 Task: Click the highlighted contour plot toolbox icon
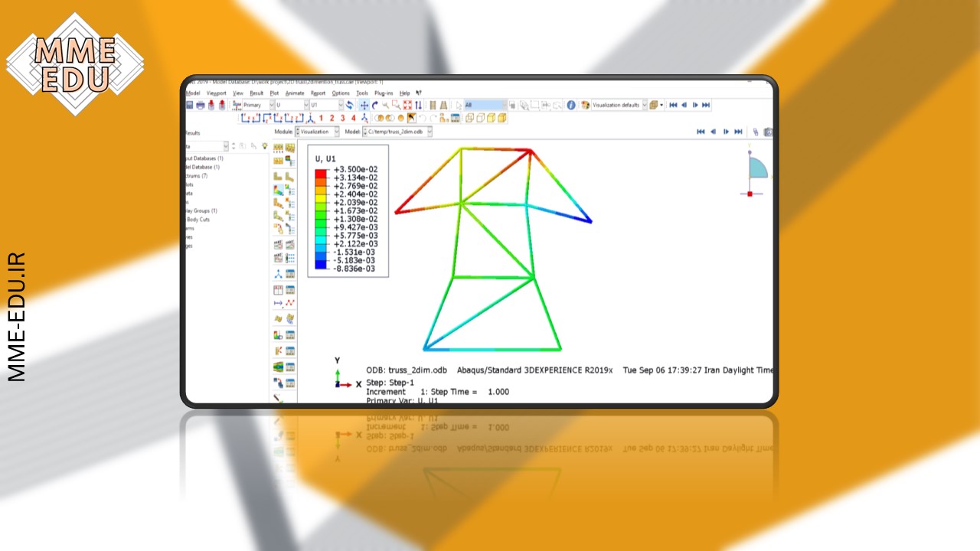279,190
